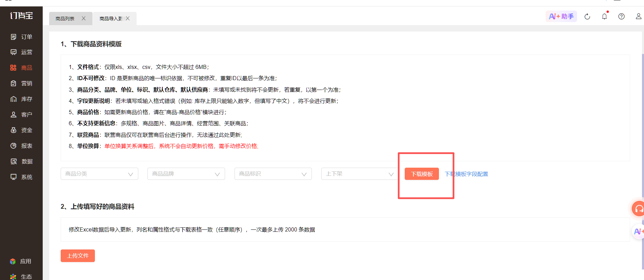
Task: Open the floating AI assistant icon
Action: click(x=638, y=231)
